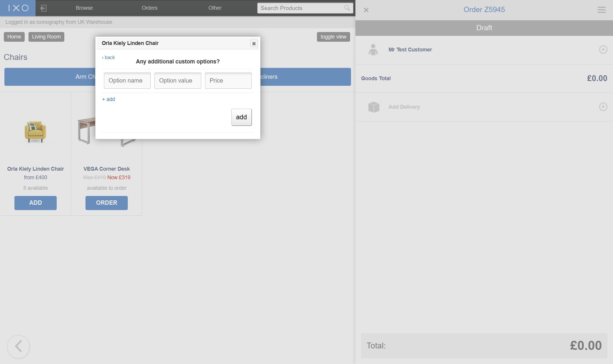Click the plus icon beside Mr Test Customer
The image size is (613, 364).
[603, 49]
